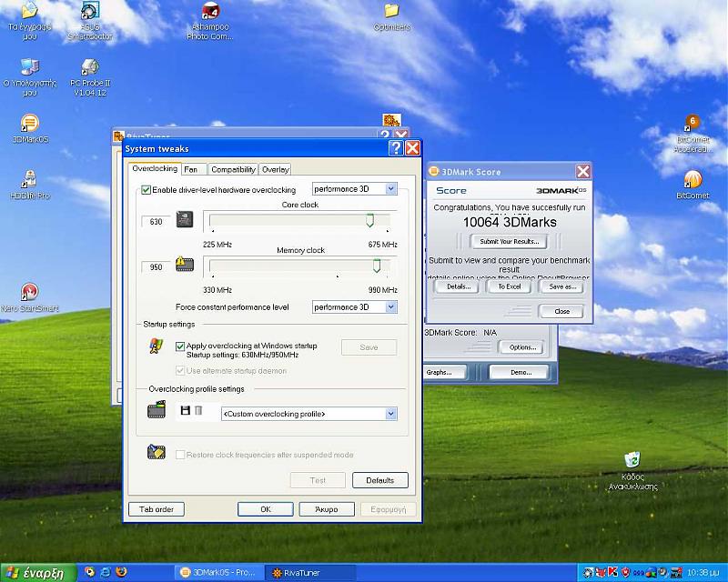Click the Close button in 3DMark Score

561,311
